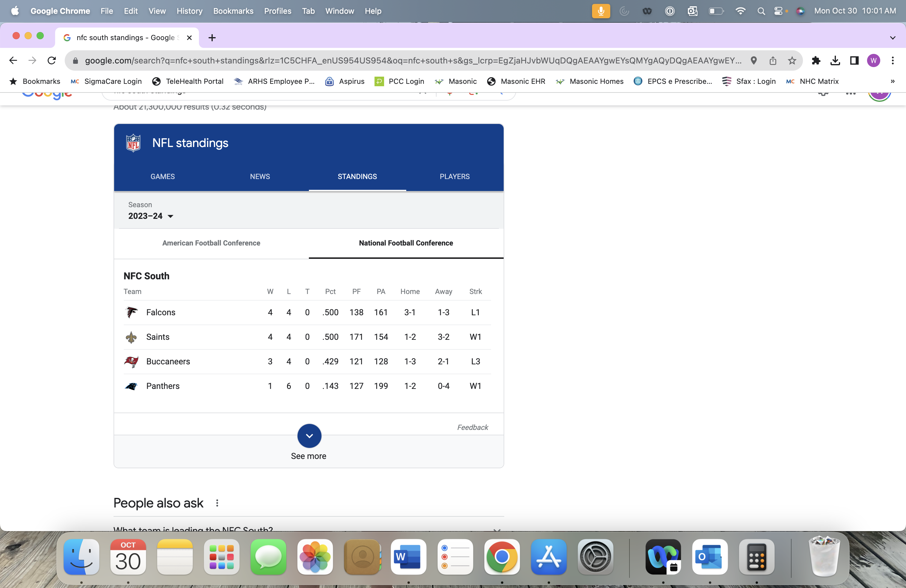Open the View menu

pos(157,11)
